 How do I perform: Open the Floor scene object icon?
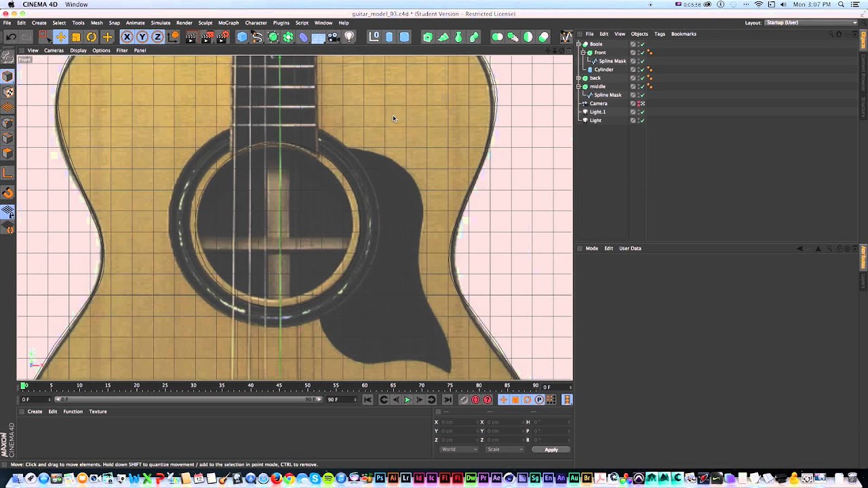pyautogui.click(x=318, y=37)
